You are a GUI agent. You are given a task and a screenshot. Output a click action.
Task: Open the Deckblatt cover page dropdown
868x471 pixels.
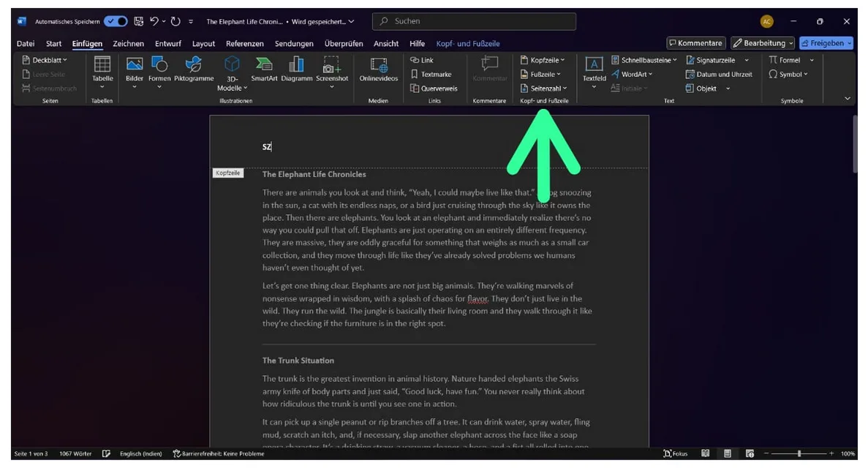tap(45, 60)
